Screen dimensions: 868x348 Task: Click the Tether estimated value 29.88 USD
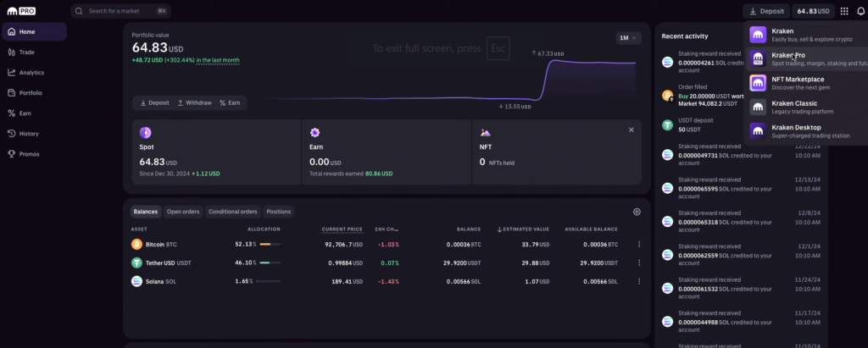(537, 262)
